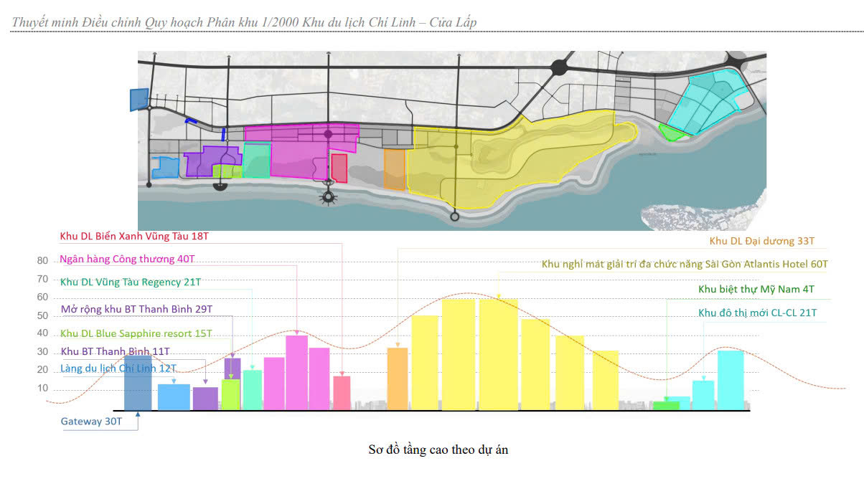The image size is (864, 504).
Task: Click the 'Gateway 30T' label
Action: (x=91, y=422)
